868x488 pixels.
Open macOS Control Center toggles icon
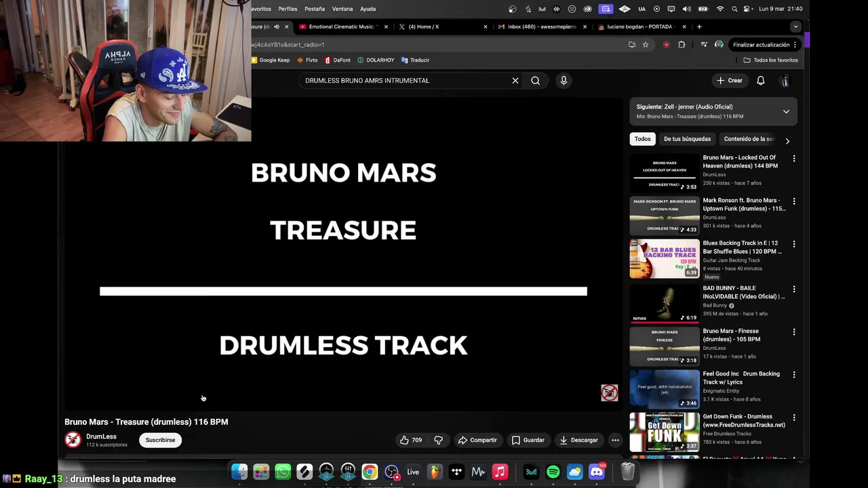[747, 9]
